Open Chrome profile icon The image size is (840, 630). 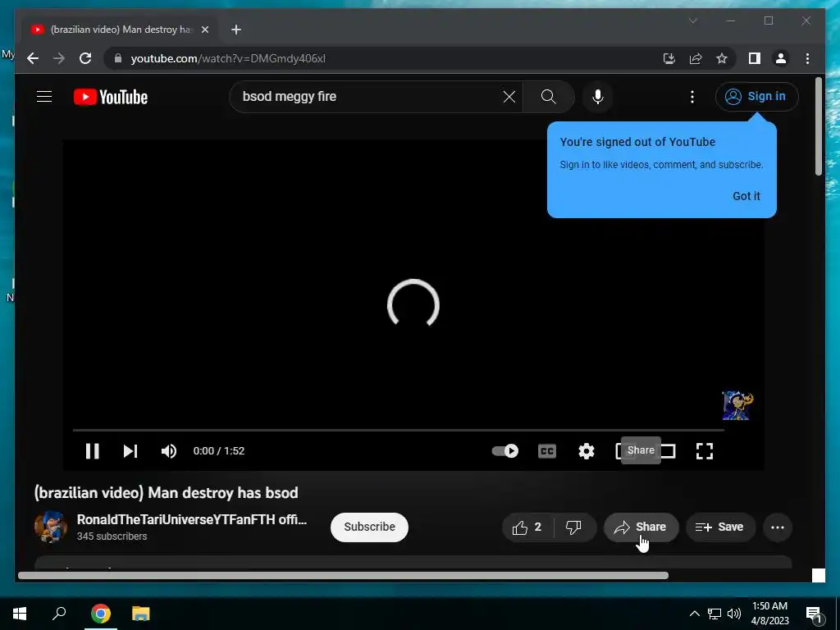[781, 58]
